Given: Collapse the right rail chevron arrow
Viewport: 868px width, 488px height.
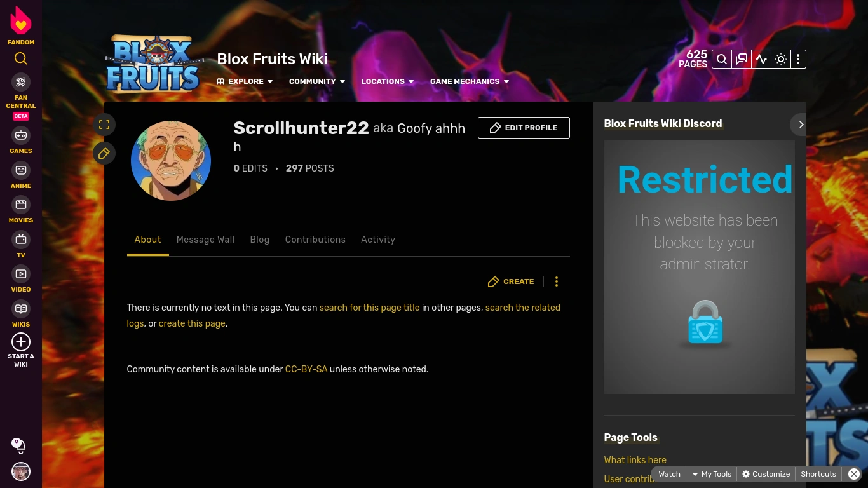Looking at the screenshot, I should (801, 125).
